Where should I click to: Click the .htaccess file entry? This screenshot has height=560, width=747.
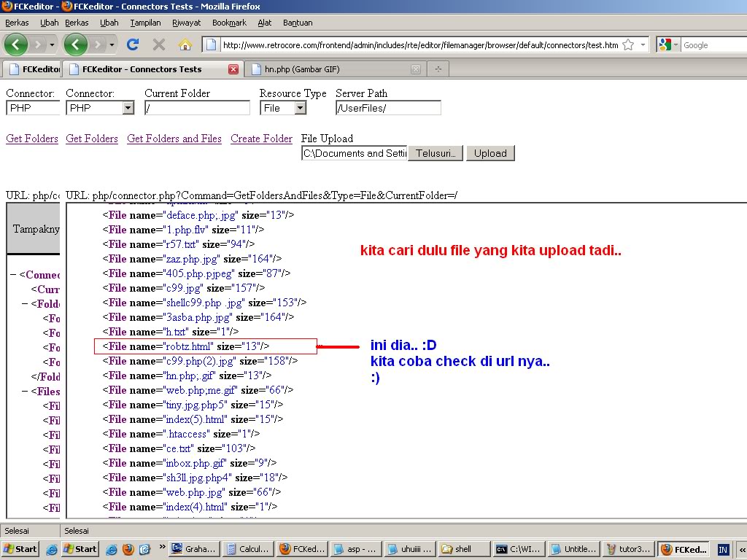click(181, 434)
